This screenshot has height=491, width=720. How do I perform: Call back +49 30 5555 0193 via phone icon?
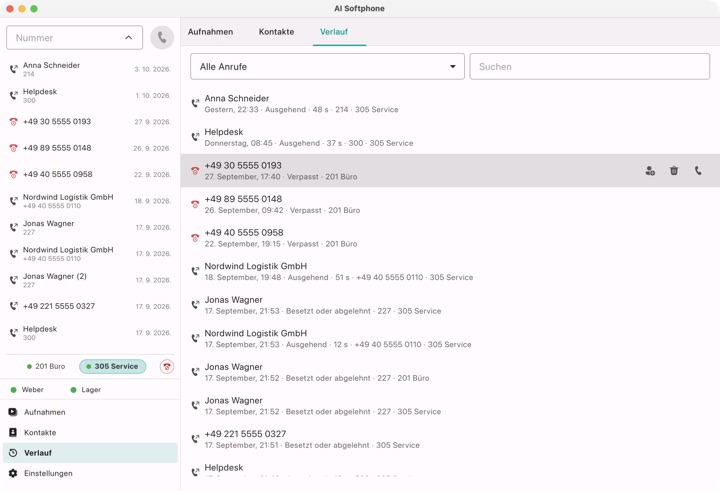pyautogui.click(x=698, y=171)
